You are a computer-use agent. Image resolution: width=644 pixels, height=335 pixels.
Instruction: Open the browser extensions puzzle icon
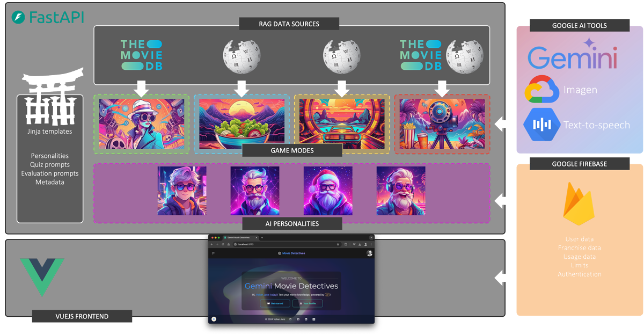click(346, 244)
